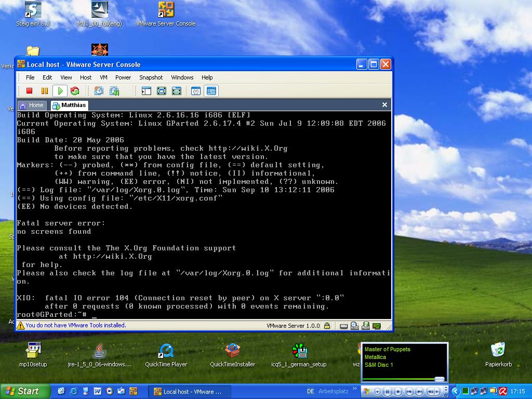
Task: Show the console view icon
Action: click(x=211, y=91)
